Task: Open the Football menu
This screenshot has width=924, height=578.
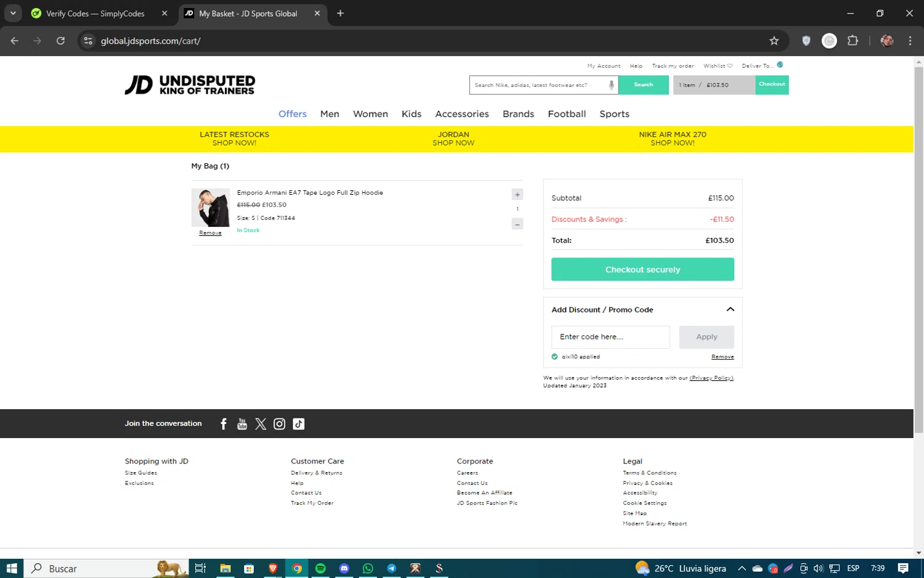Action: (x=567, y=114)
